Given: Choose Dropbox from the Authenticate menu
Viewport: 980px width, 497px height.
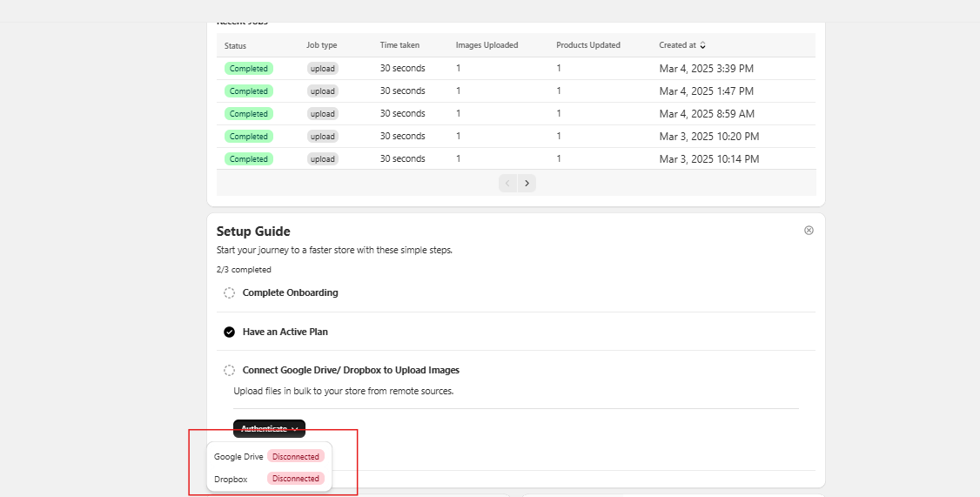Looking at the screenshot, I should pyautogui.click(x=231, y=479).
